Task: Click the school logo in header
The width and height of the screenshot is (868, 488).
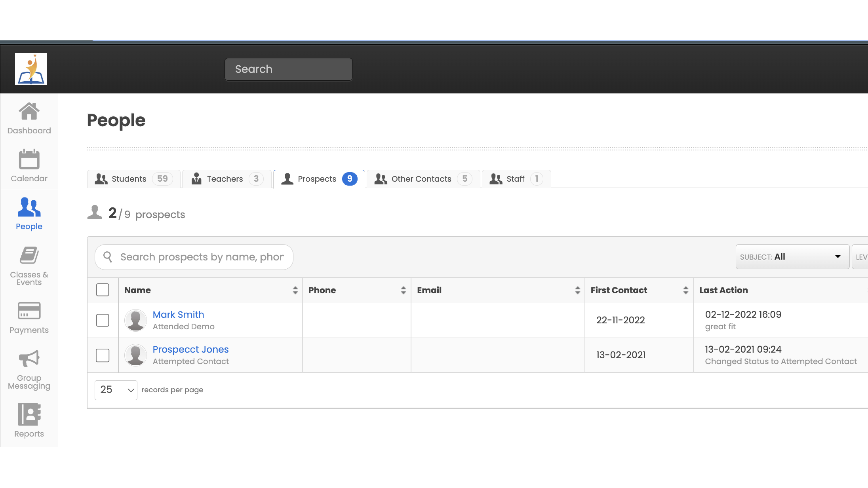Action: click(x=31, y=69)
